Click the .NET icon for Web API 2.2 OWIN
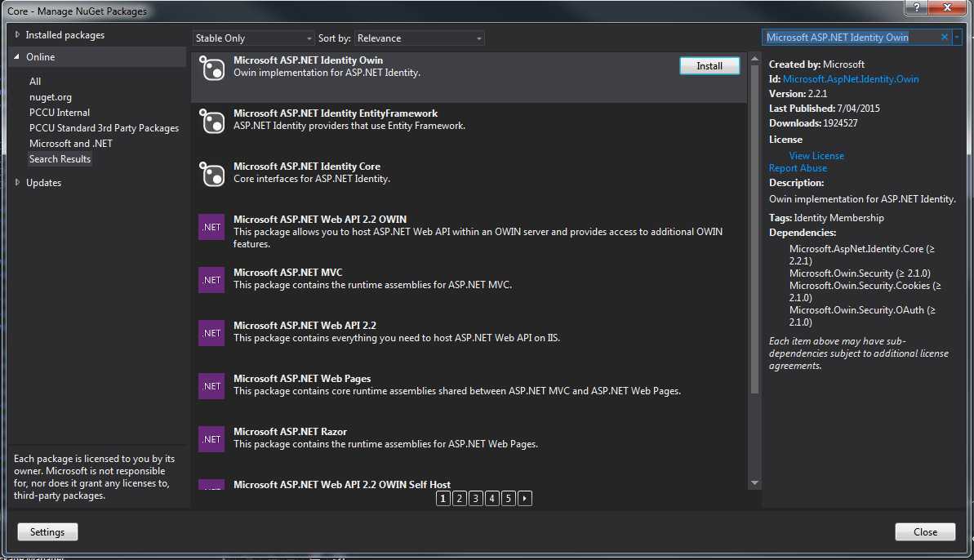Screen dimensions: 974x560 pyautogui.click(x=211, y=227)
